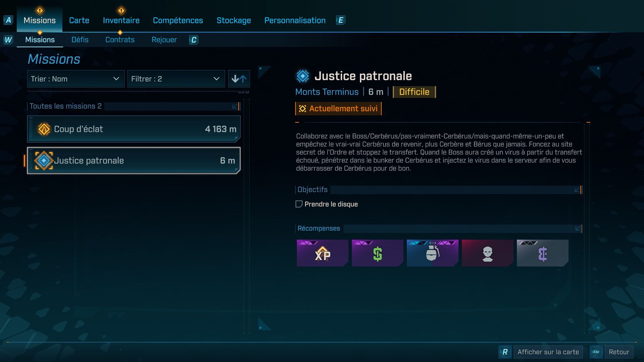The height and width of the screenshot is (362, 644).
Task: Toggle off Actuellement suivi tracking
Action: tap(338, 108)
